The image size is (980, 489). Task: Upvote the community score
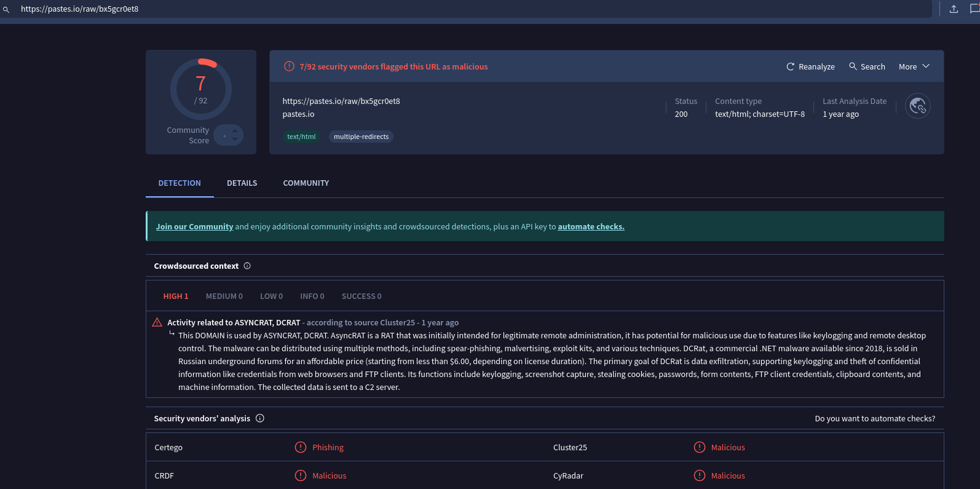pos(235,130)
